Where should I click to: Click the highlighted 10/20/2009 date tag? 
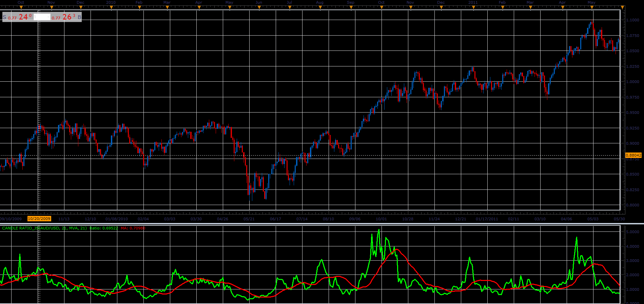[x=39, y=219]
